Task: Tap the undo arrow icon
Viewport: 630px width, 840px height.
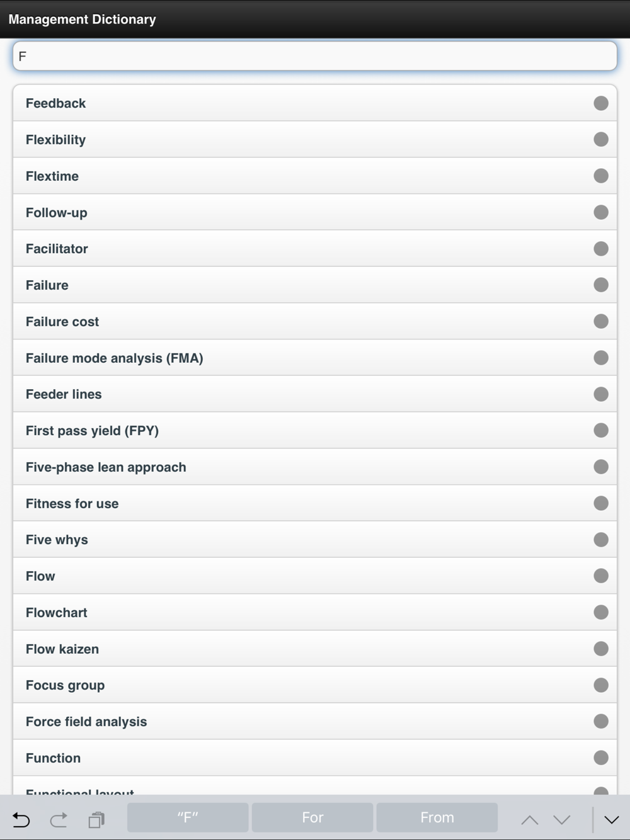Action: (x=21, y=819)
